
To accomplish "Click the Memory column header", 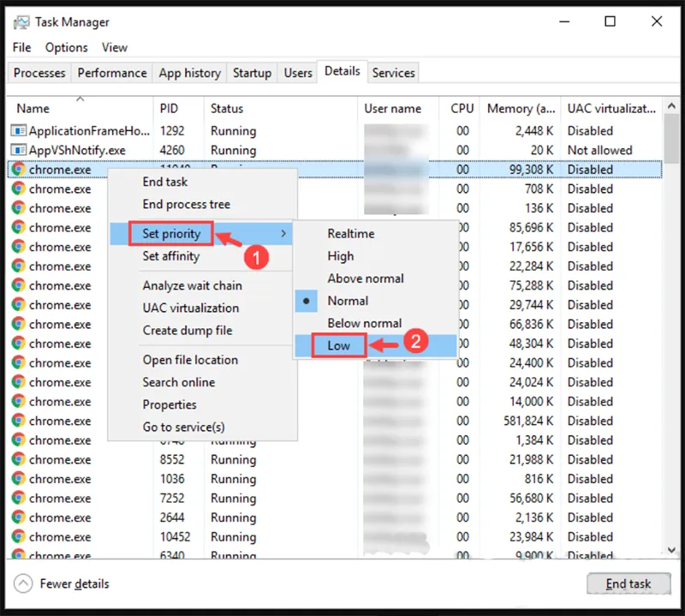I will (x=521, y=109).
